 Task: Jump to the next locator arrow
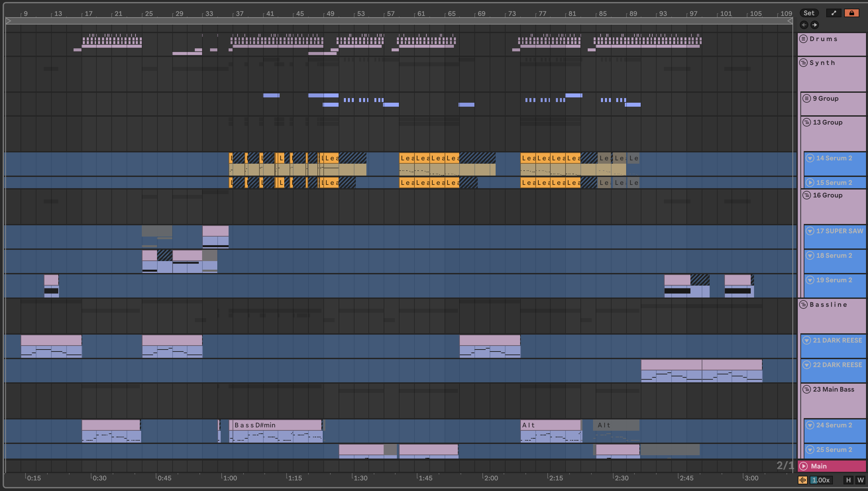click(814, 25)
